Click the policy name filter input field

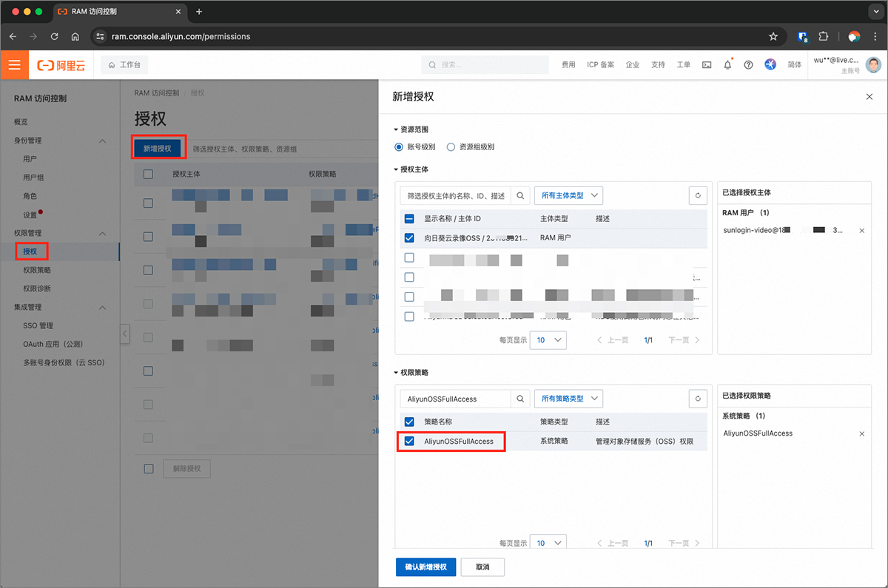point(455,399)
